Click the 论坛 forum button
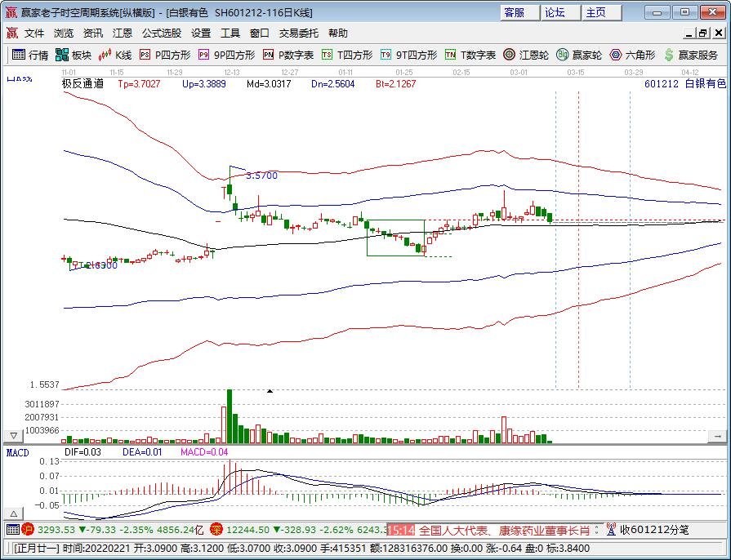 (561, 12)
